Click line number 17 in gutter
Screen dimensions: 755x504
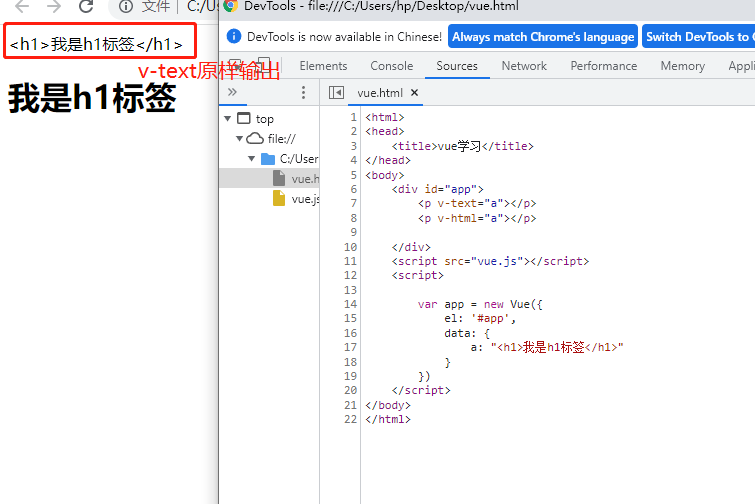[351, 348]
